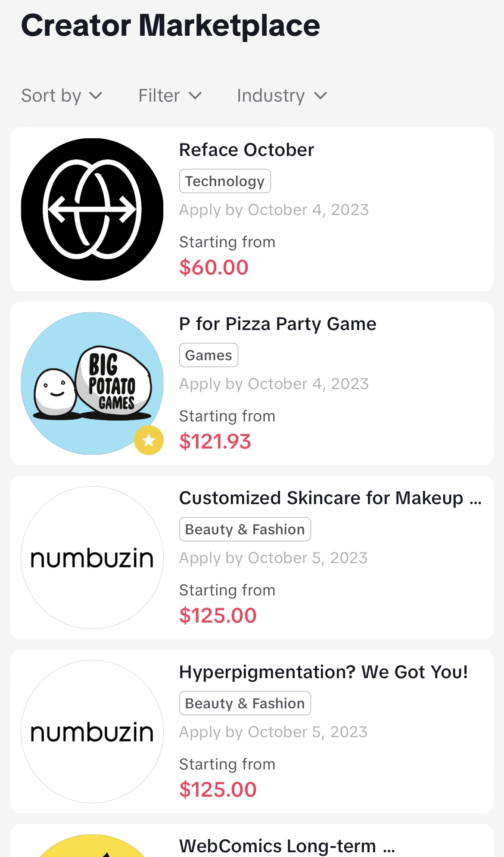Open WebComics Long-term campaign title
504x857 pixels.
click(287, 846)
